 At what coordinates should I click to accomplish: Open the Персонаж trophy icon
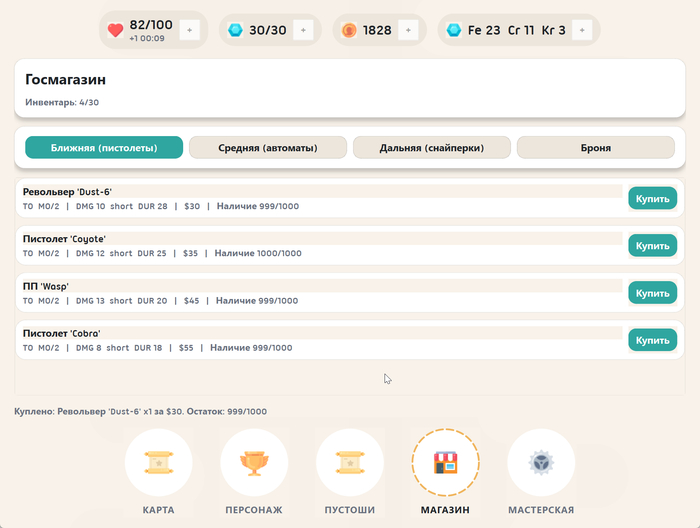[x=254, y=463]
